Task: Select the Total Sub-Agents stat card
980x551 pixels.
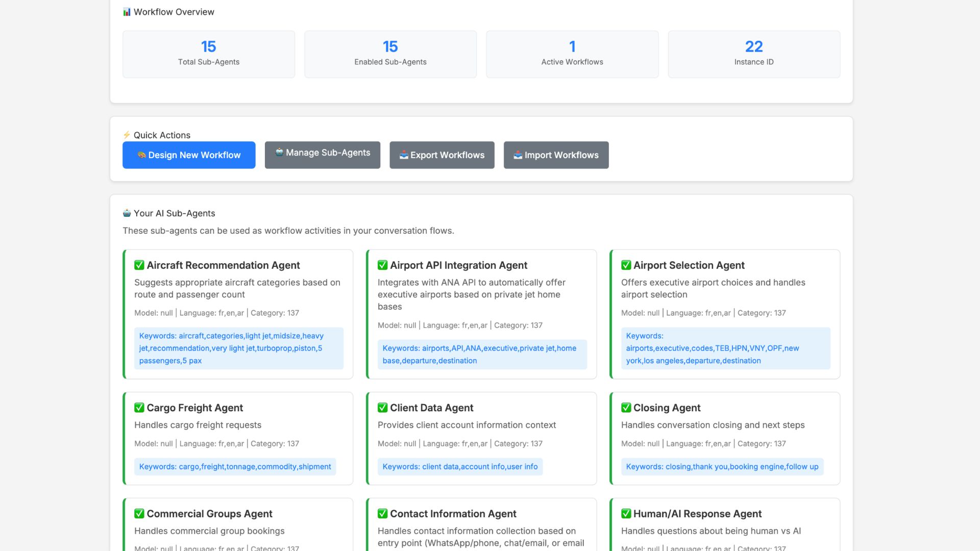Action: pyautogui.click(x=208, y=54)
